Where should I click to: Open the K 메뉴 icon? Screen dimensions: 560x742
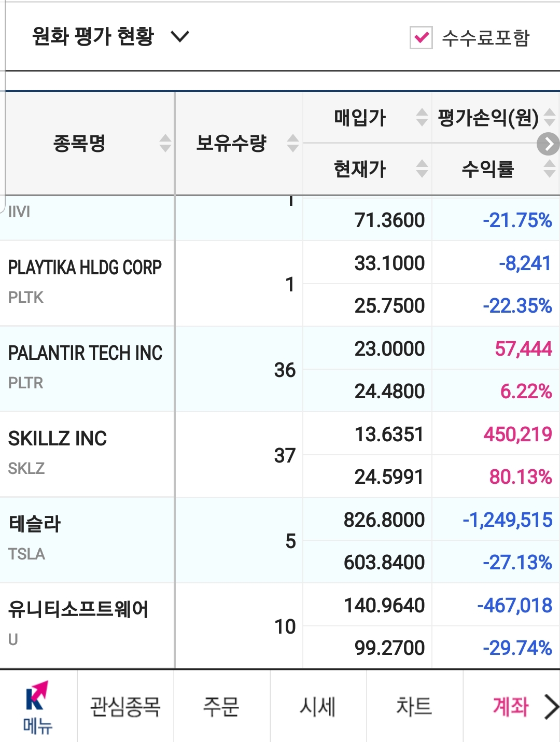click(38, 707)
